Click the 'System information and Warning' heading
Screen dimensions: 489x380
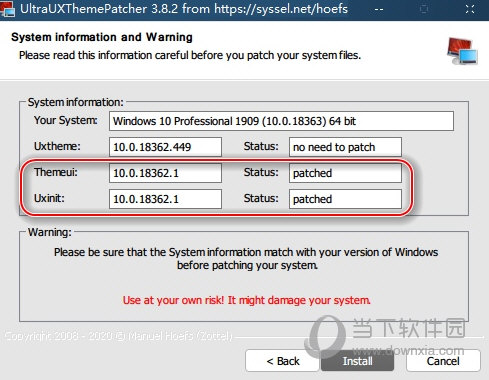[x=102, y=37]
